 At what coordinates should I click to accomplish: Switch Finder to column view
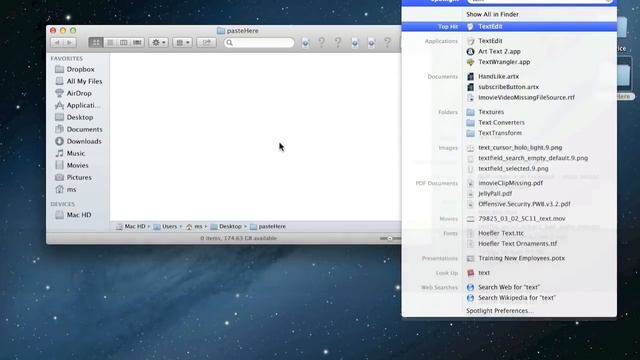(123, 42)
